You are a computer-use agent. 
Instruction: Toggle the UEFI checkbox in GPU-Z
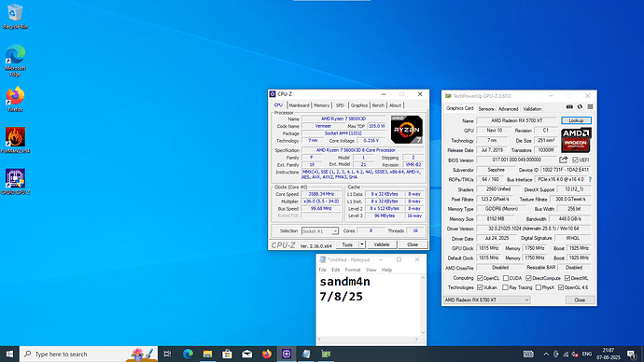click(x=575, y=160)
